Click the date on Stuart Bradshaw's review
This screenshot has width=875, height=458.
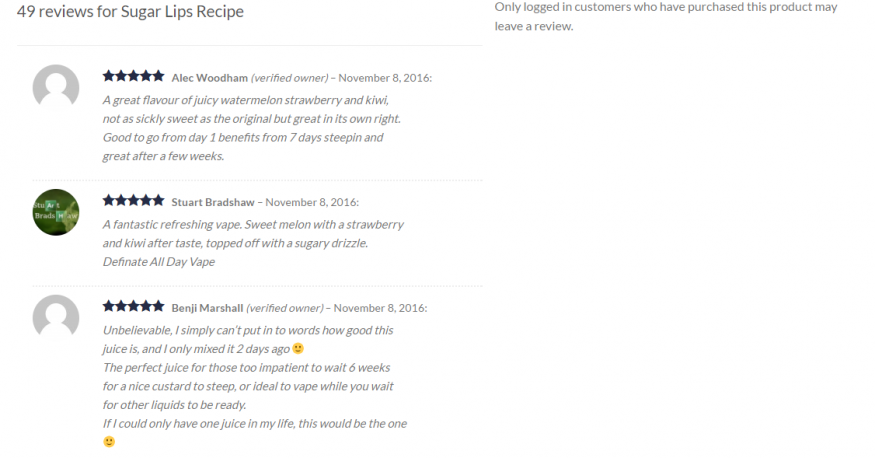pyautogui.click(x=312, y=202)
